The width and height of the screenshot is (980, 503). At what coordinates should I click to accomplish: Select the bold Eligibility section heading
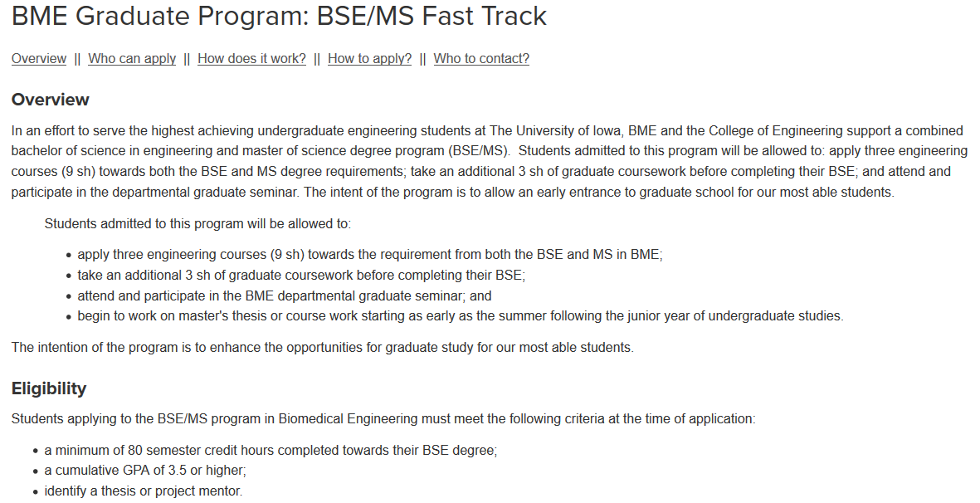49,388
